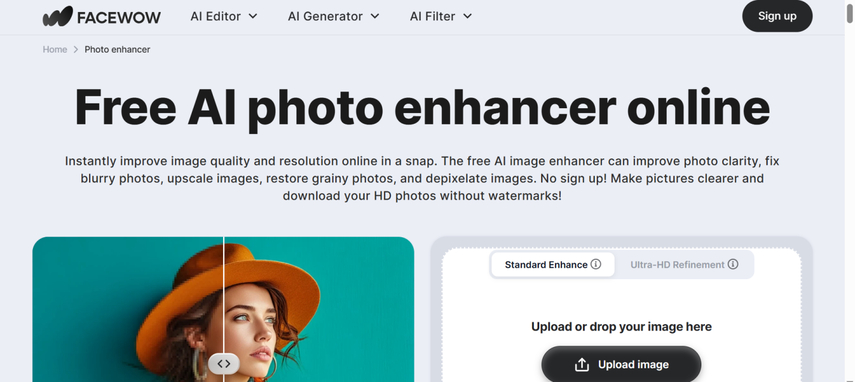Screen dimensions: 855x382
Task: Switch to Ultra-HD Refinement tab
Action: click(x=684, y=265)
